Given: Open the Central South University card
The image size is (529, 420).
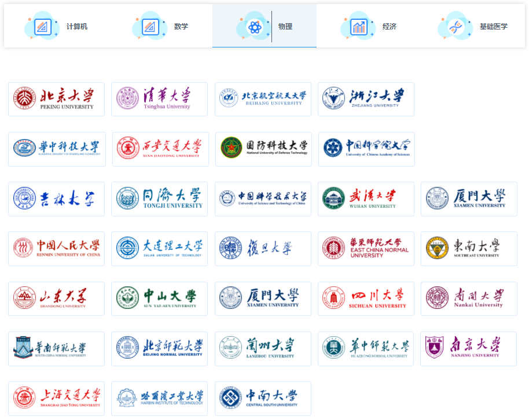Looking at the screenshot, I should 263,399.
